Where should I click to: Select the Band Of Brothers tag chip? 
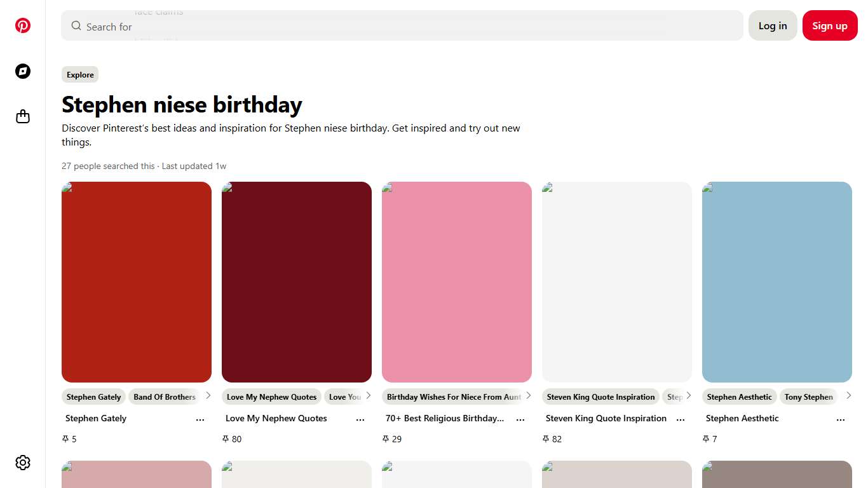[165, 397]
